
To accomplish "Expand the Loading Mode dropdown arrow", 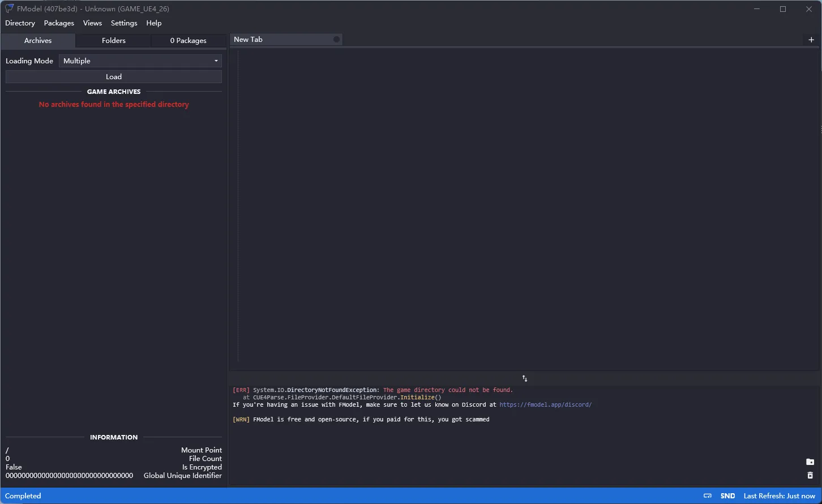I will (x=216, y=61).
